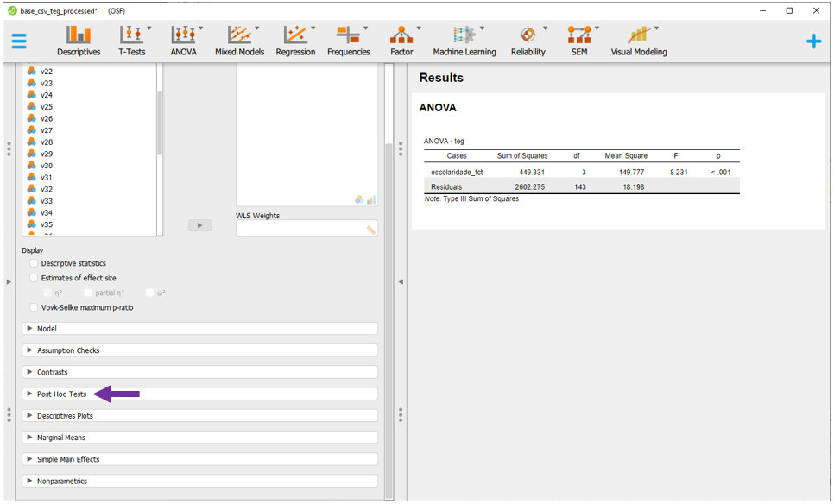Image resolution: width=834 pixels, height=504 pixels.
Task: Open the ANOVA analysis menu
Action: (183, 41)
